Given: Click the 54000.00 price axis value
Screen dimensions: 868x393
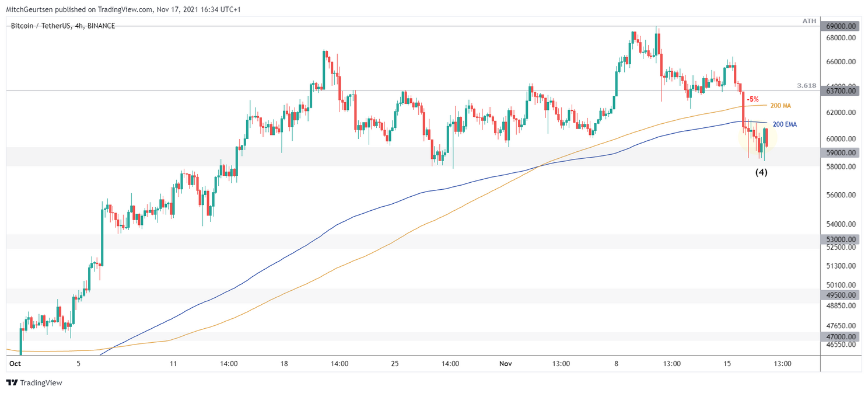Looking at the screenshot, I should 841,225.
